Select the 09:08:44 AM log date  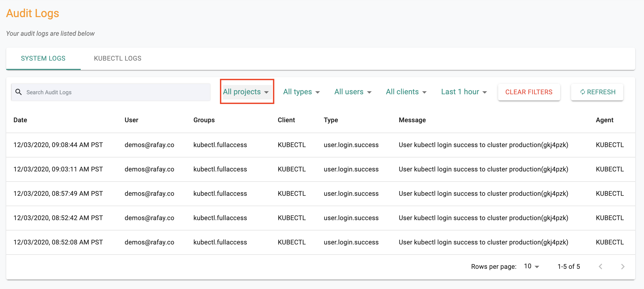pyautogui.click(x=58, y=145)
